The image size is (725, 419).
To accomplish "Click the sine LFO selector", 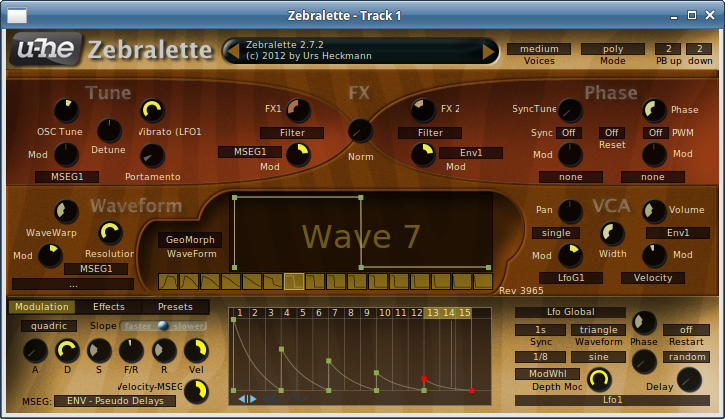I will [x=598, y=357].
